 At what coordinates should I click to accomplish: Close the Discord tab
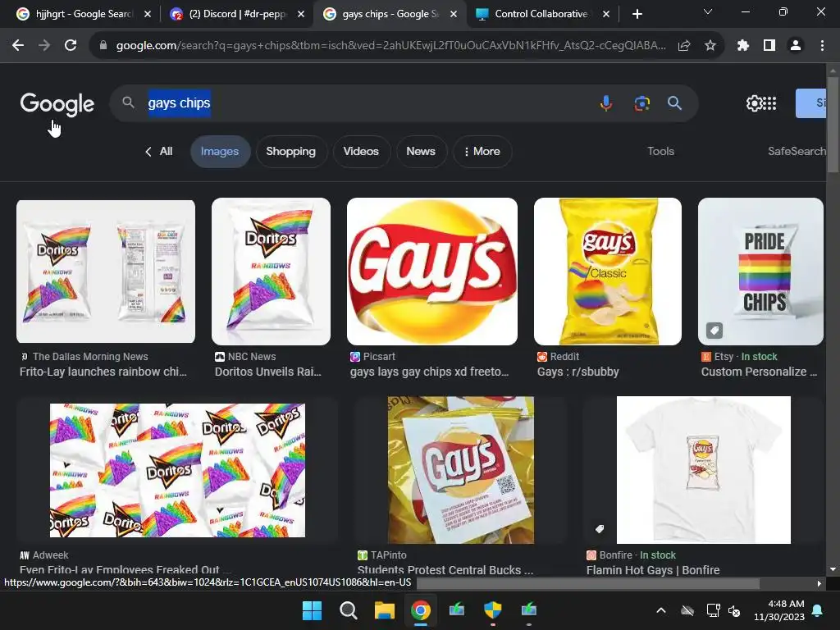pyautogui.click(x=301, y=15)
